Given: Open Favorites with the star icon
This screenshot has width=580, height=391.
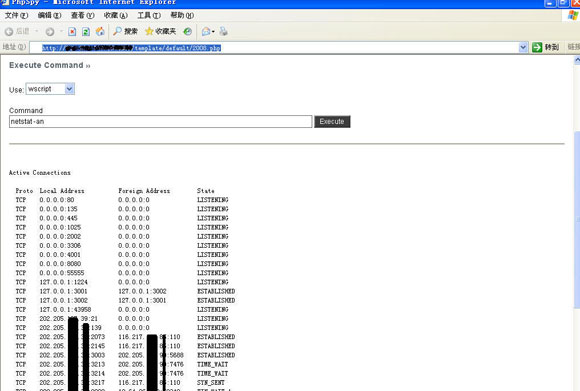Looking at the screenshot, I should (x=149, y=31).
